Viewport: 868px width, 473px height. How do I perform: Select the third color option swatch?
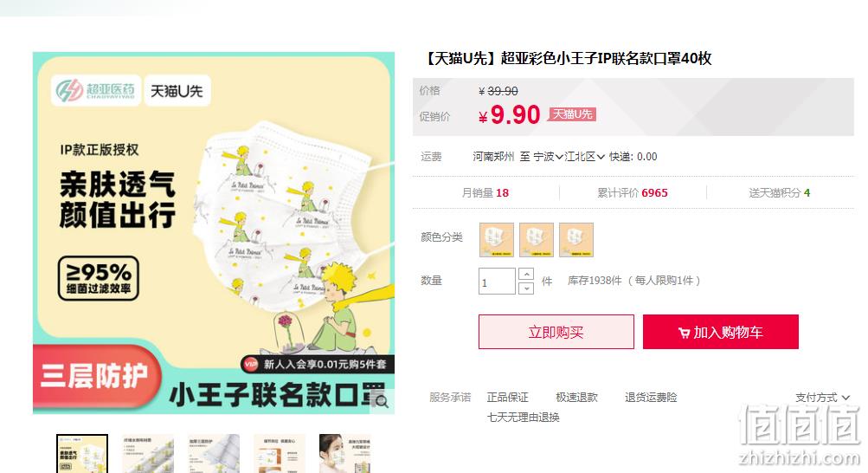(576, 240)
